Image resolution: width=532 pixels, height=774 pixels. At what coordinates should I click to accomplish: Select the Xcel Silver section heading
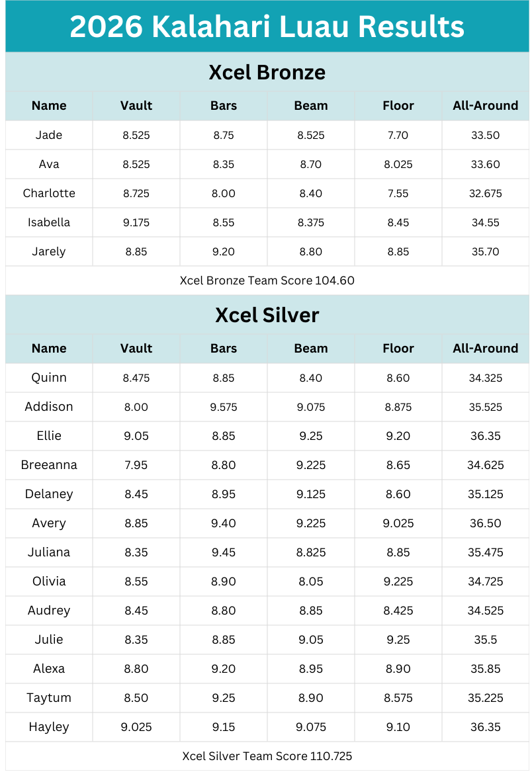pos(267,315)
